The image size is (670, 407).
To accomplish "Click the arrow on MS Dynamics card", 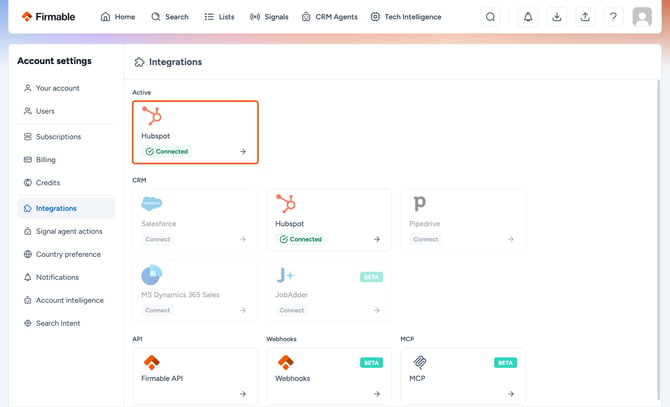I will coord(243,310).
